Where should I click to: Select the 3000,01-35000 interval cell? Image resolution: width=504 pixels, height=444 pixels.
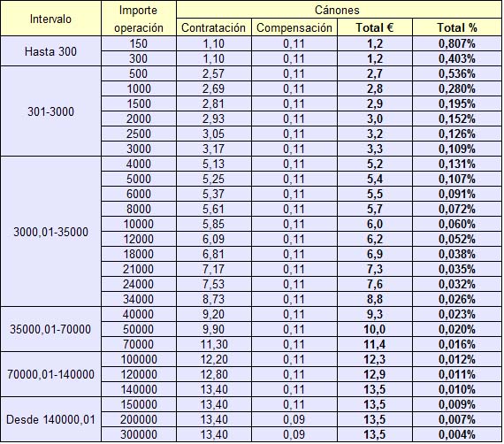(50, 232)
